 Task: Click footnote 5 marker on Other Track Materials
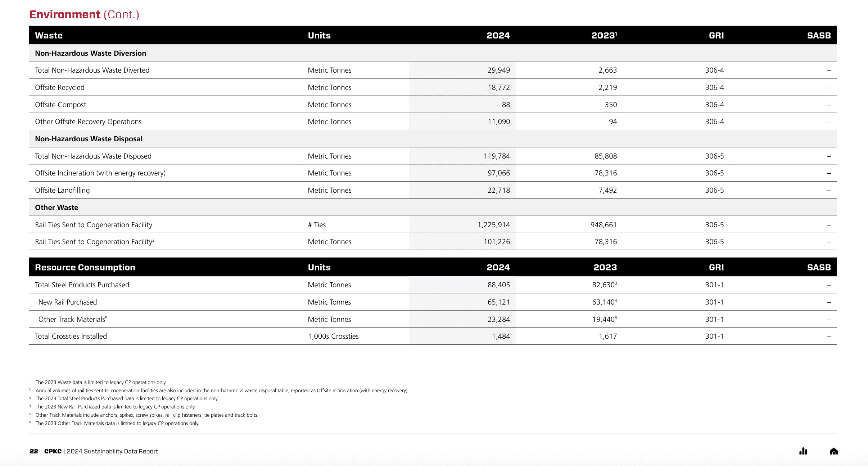click(106, 317)
